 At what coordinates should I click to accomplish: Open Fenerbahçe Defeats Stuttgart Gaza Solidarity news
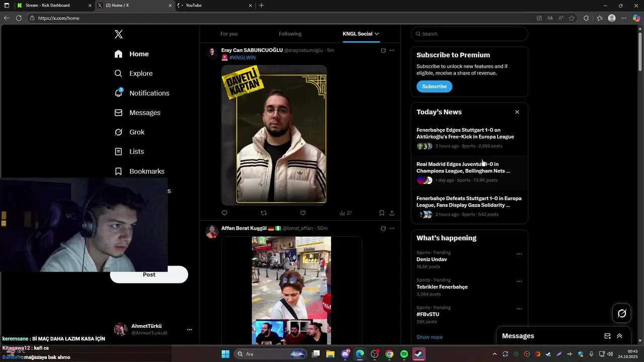coord(469,207)
